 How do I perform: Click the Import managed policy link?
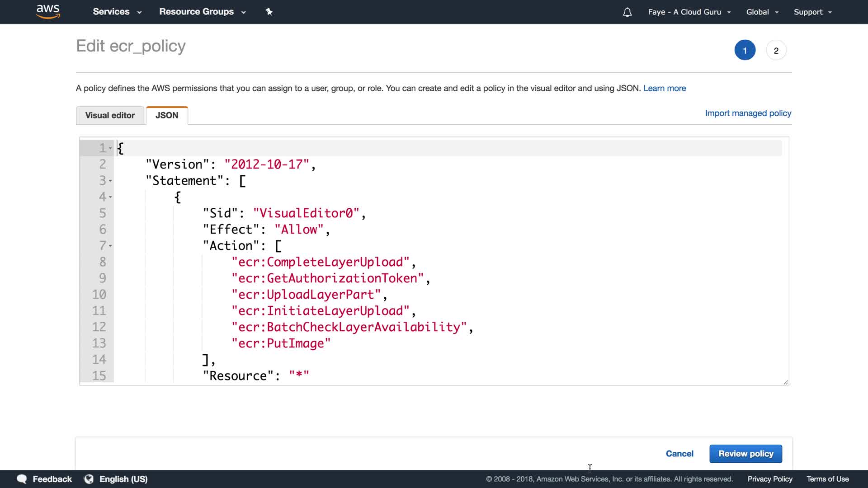click(x=748, y=113)
